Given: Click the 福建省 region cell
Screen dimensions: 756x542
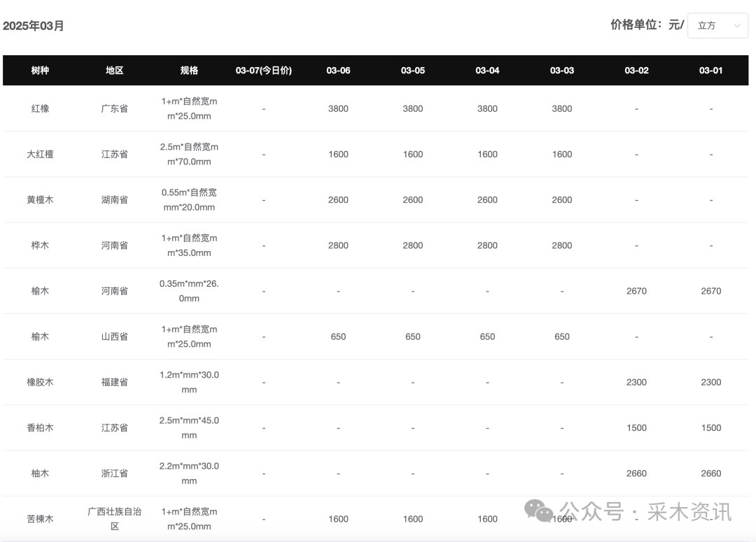Looking at the screenshot, I should tap(115, 382).
